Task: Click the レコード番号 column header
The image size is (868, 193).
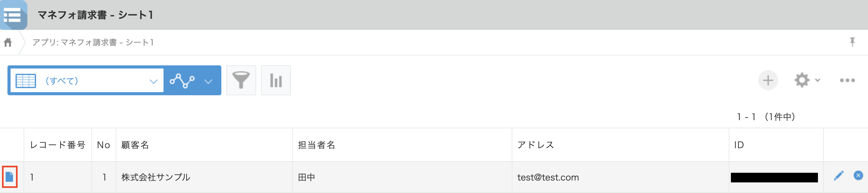Action: tap(58, 145)
